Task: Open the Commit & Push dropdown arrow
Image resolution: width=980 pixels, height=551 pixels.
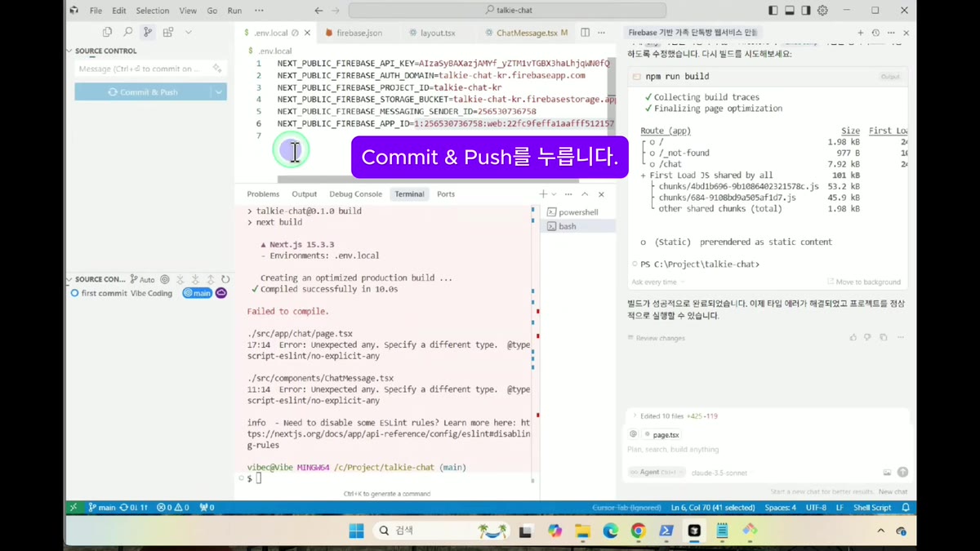Action: tap(219, 92)
